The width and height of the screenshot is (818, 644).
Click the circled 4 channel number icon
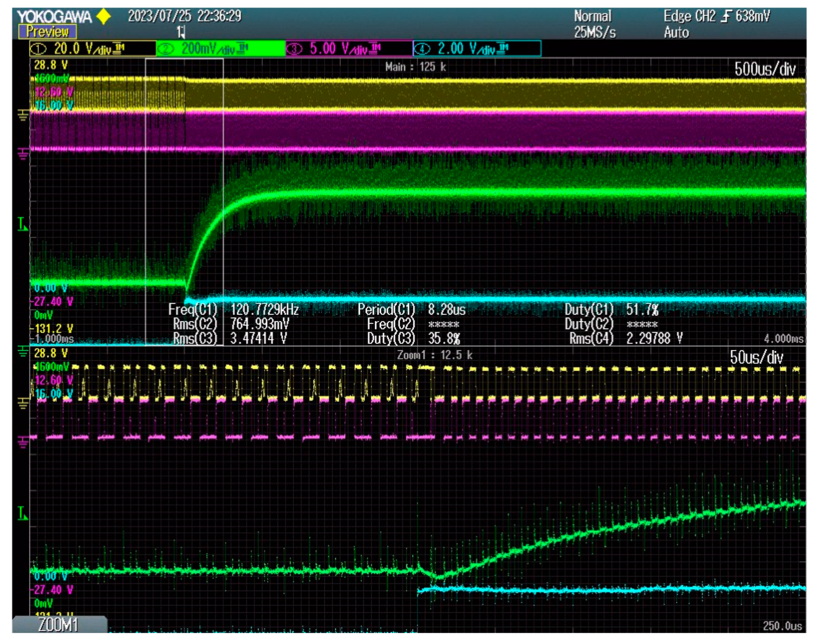pos(422,49)
